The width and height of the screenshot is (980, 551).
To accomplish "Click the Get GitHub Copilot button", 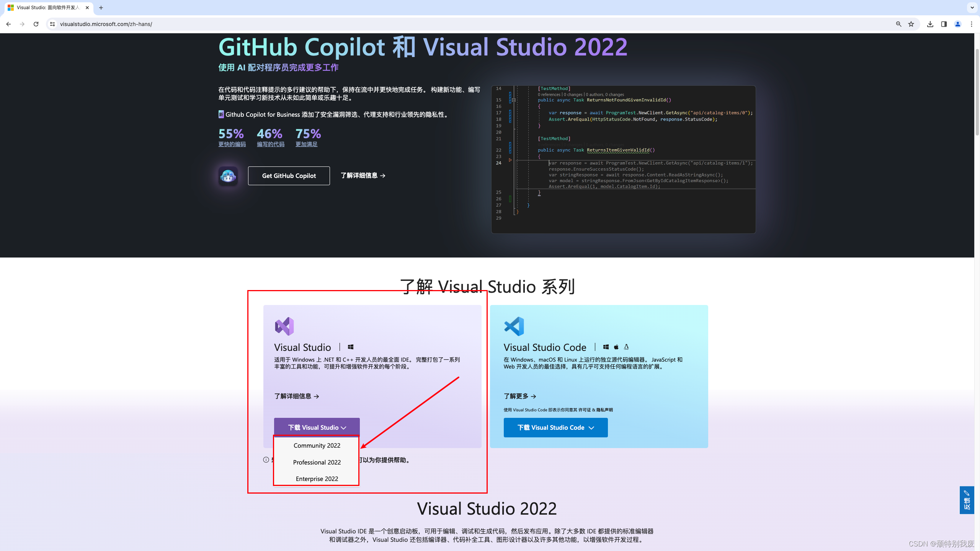I will coord(289,176).
